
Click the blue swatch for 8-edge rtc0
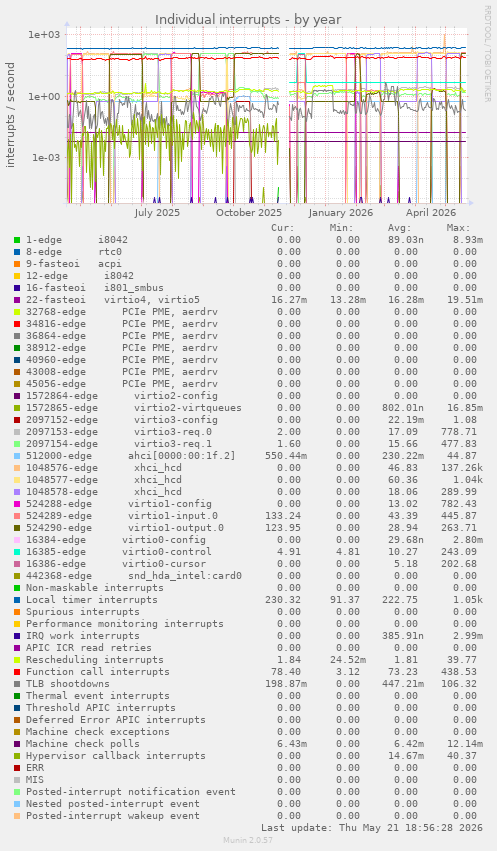pyautogui.click(x=17, y=252)
